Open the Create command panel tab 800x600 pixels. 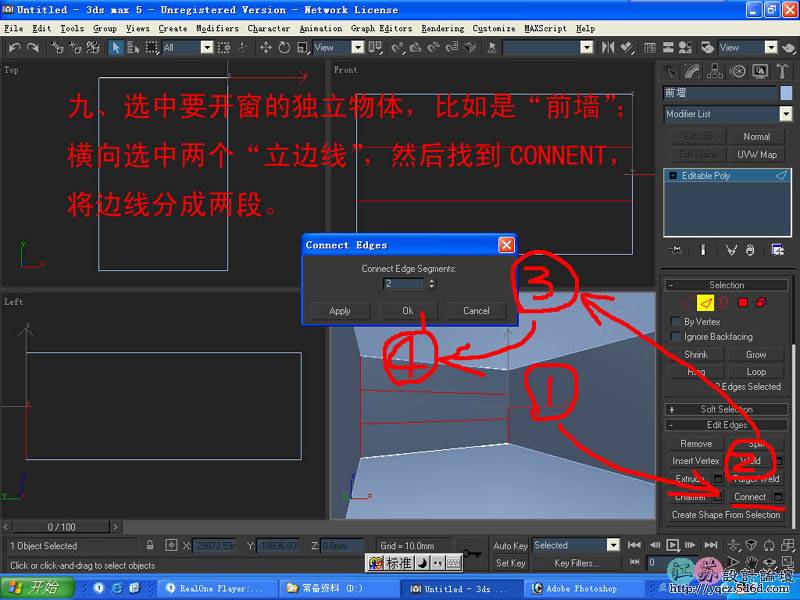[670, 71]
